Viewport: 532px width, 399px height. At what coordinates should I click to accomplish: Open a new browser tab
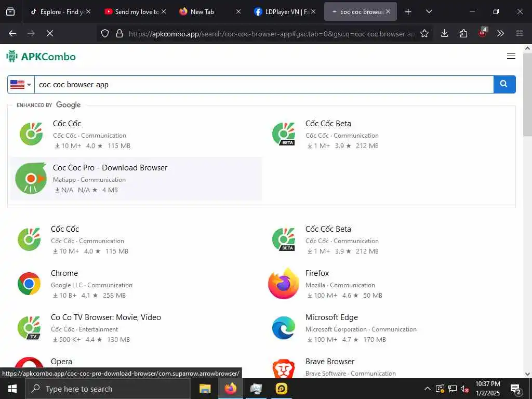click(x=408, y=12)
